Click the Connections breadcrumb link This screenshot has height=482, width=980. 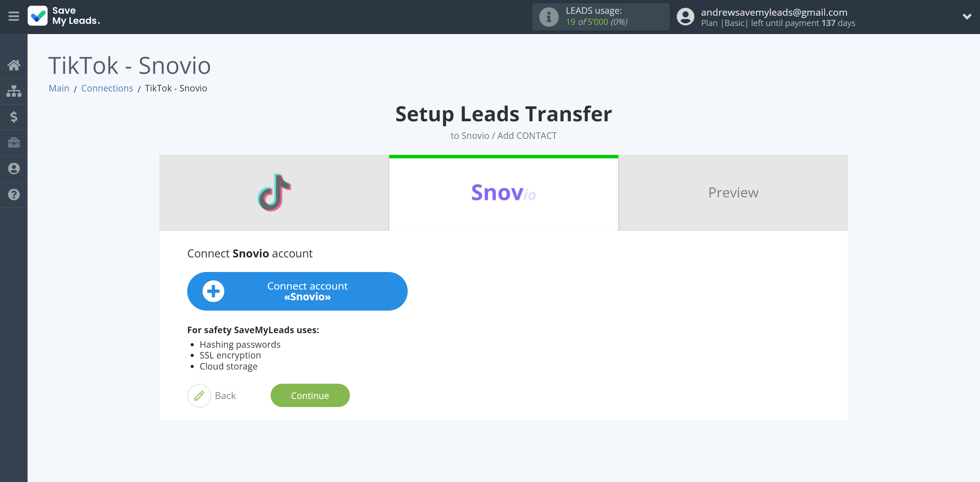(x=107, y=88)
